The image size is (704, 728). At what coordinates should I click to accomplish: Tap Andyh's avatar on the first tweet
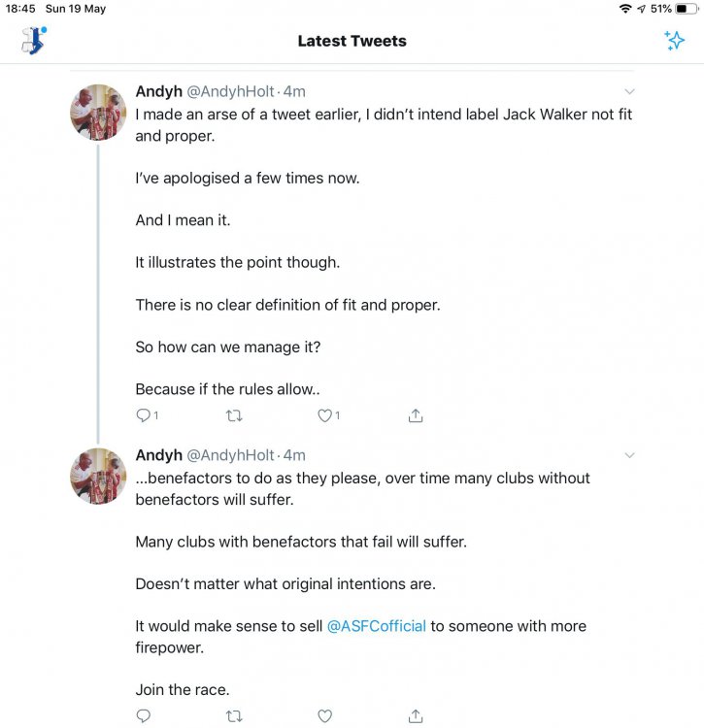97,113
